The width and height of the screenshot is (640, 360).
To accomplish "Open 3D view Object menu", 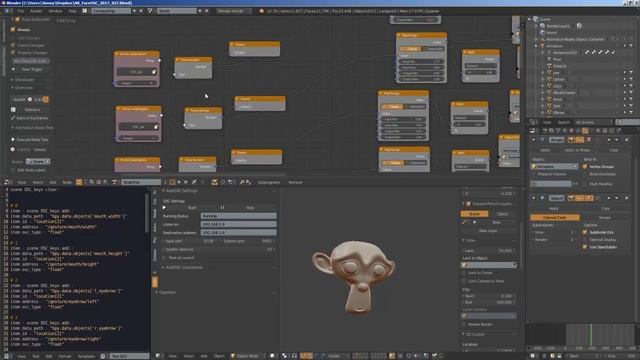I will pyautogui.click(x=219, y=356).
